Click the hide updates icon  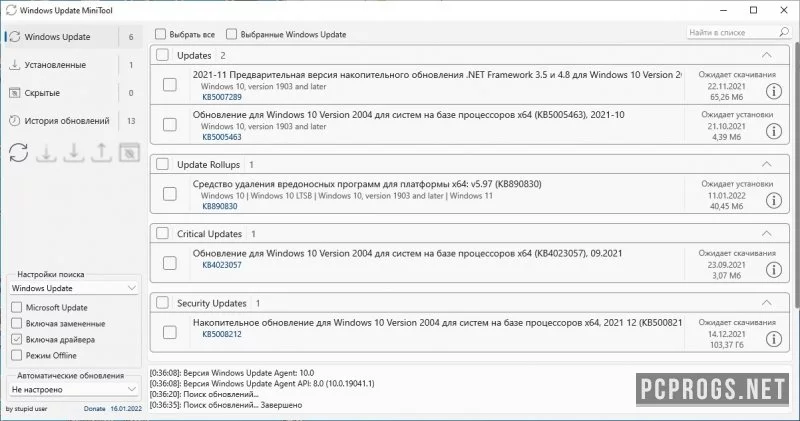(x=129, y=153)
